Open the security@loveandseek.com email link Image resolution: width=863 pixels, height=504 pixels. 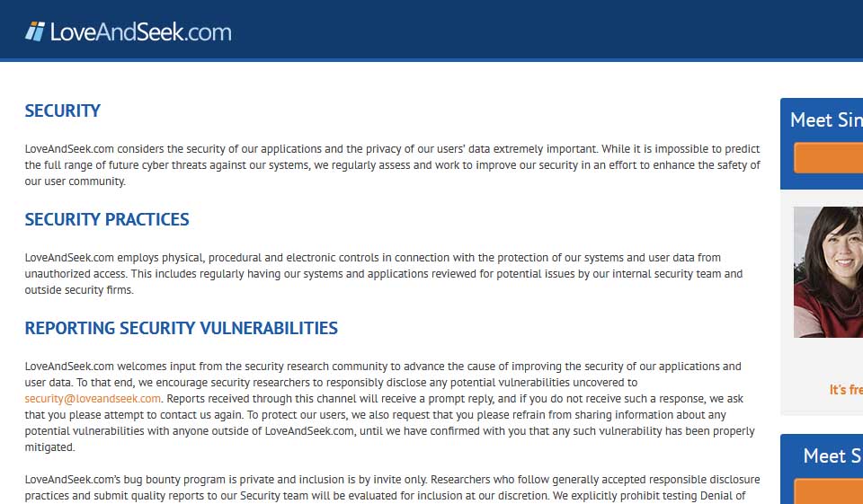93,399
